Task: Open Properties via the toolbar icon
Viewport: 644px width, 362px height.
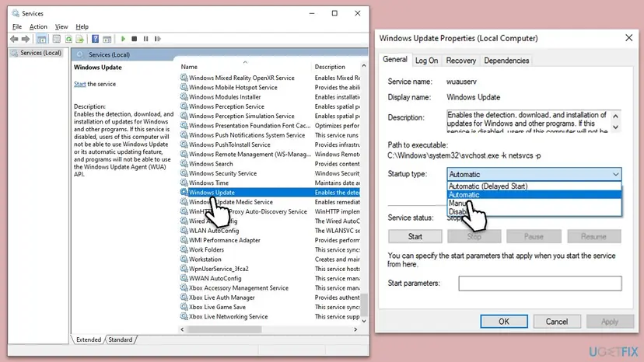Action: click(57, 39)
